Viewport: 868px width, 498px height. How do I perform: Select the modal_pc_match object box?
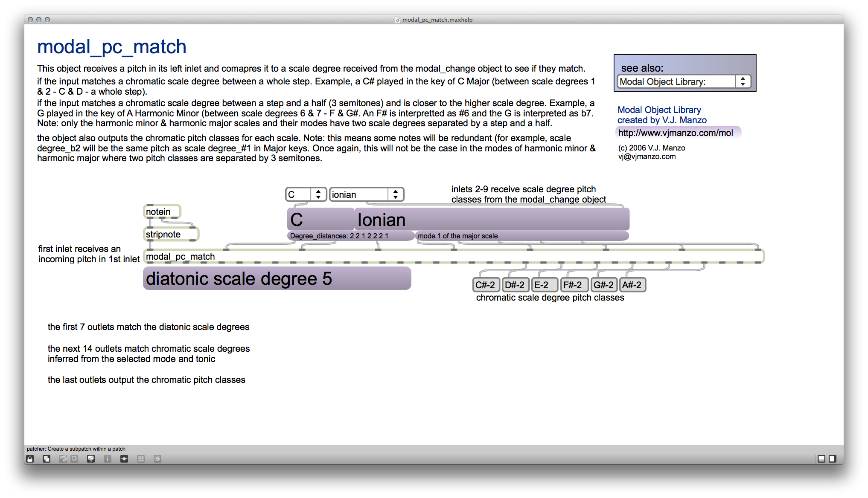[454, 256]
